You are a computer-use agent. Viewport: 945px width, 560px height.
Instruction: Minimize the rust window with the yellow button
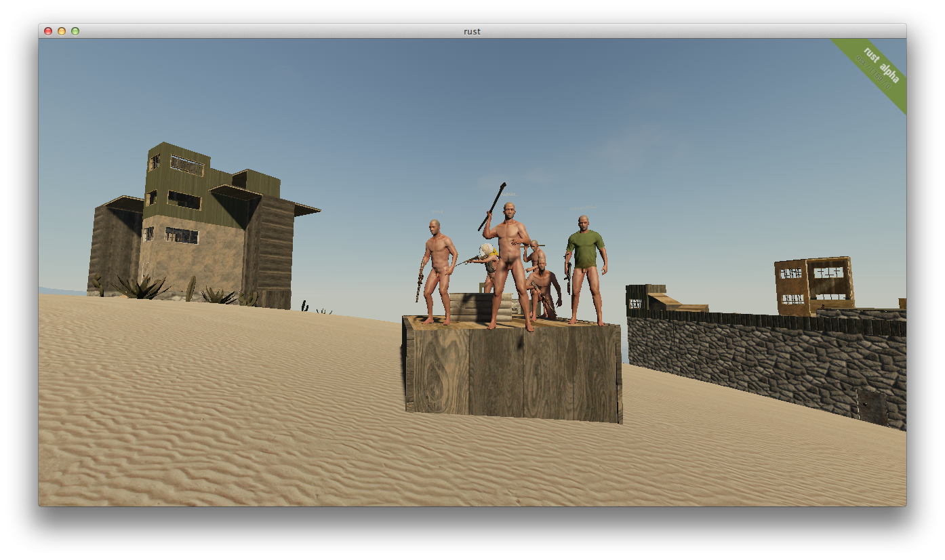pyautogui.click(x=62, y=31)
